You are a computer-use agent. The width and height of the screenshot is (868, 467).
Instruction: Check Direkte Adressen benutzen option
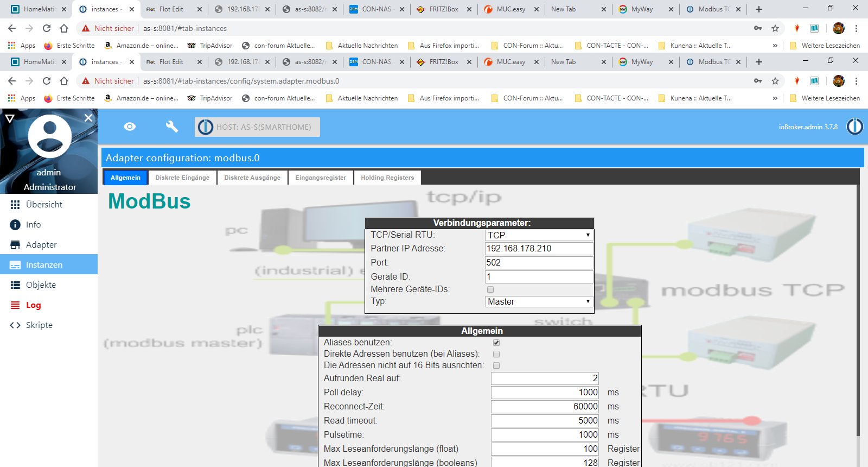point(496,354)
